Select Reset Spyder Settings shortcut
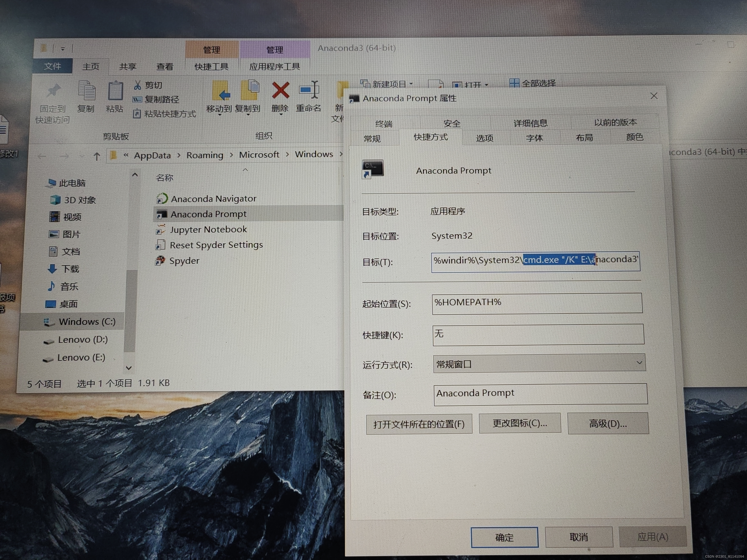Image resolution: width=747 pixels, height=560 pixels. tap(209, 245)
